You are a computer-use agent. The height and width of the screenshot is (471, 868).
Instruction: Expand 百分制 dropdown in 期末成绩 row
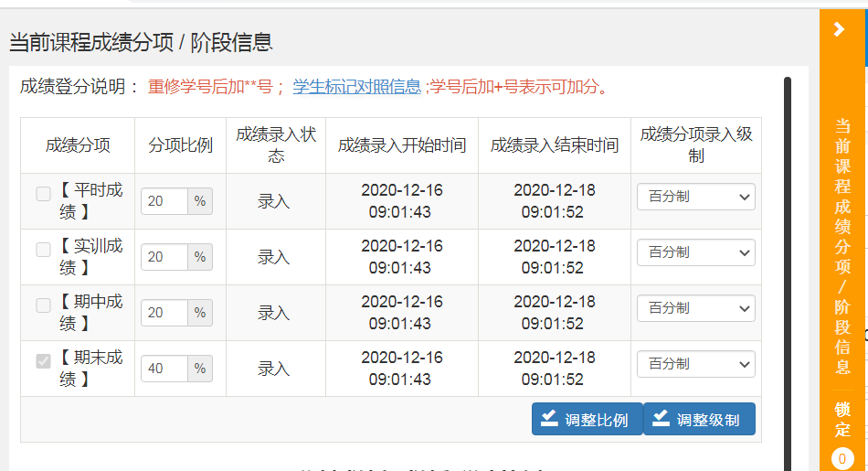(x=695, y=364)
